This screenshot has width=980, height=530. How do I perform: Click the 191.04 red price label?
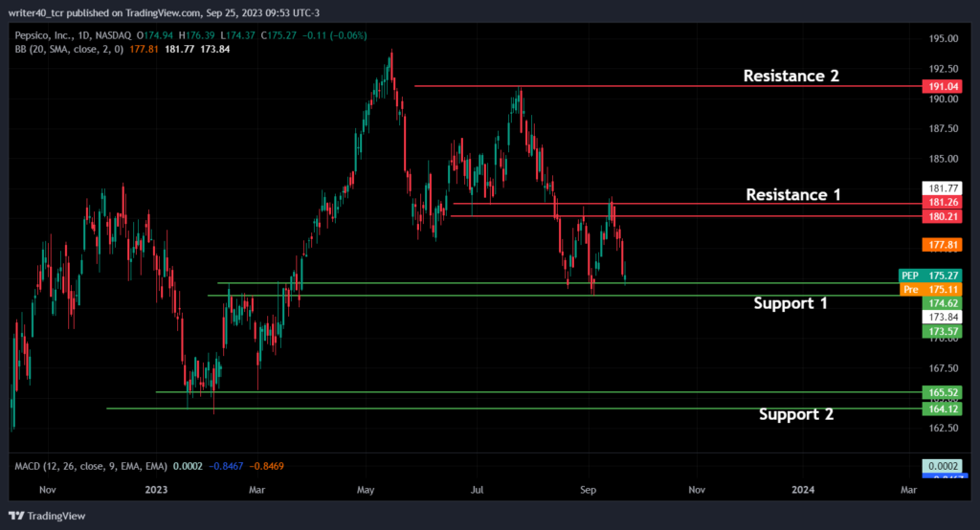click(x=942, y=87)
